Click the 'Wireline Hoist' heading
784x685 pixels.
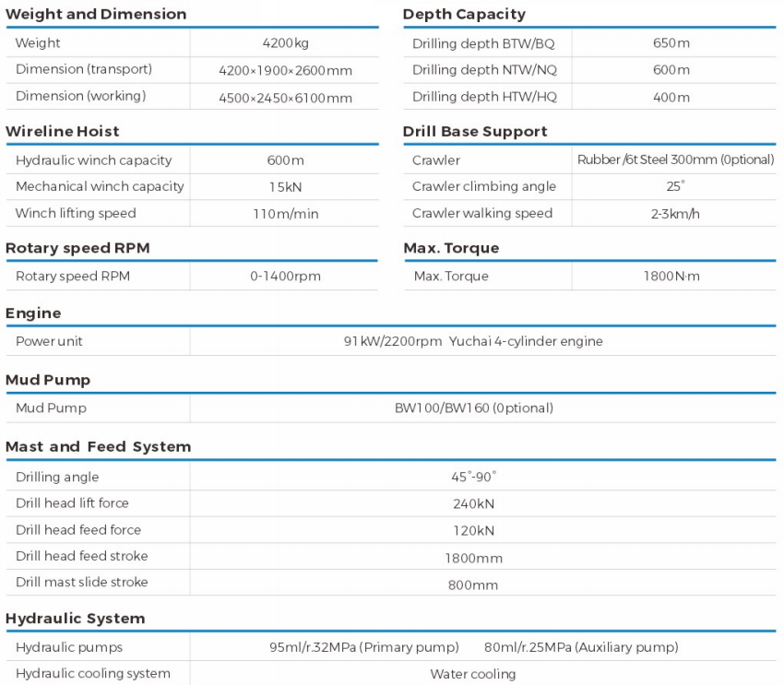63,132
